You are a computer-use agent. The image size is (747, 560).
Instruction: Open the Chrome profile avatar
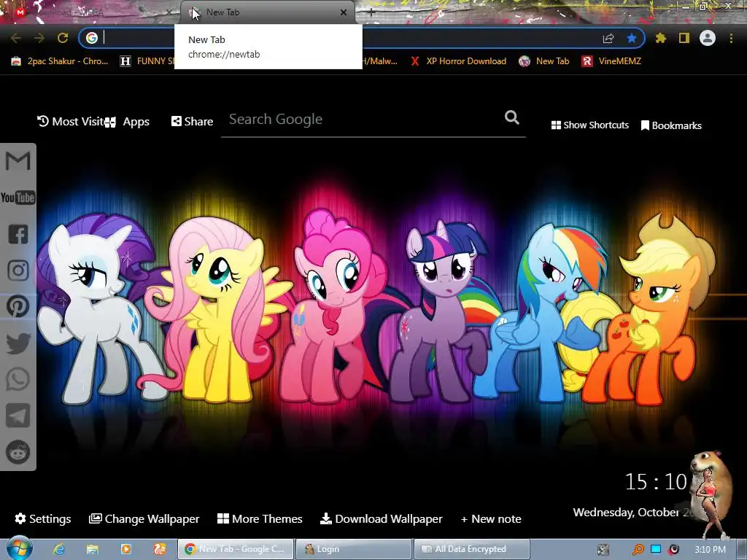click(x=708, y=38)
